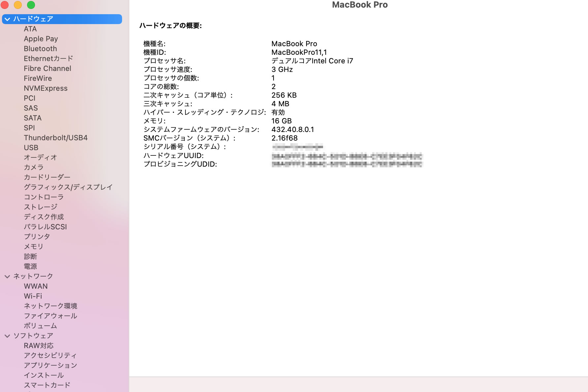Select the ソフトウェア category header

click(x=33, y=336)
